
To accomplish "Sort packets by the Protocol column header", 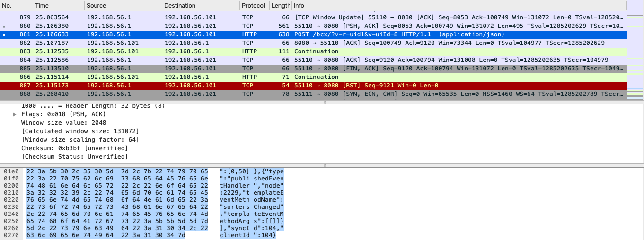I will (254, 6).
